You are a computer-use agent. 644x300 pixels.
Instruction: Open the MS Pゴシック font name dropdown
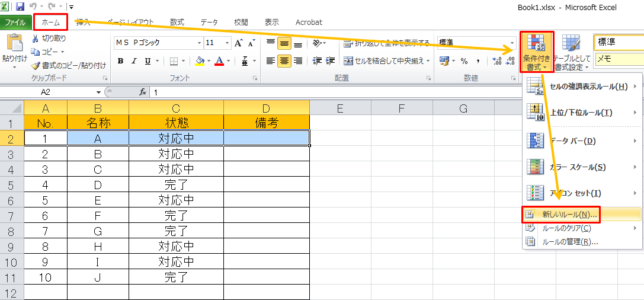click(200, 43)
